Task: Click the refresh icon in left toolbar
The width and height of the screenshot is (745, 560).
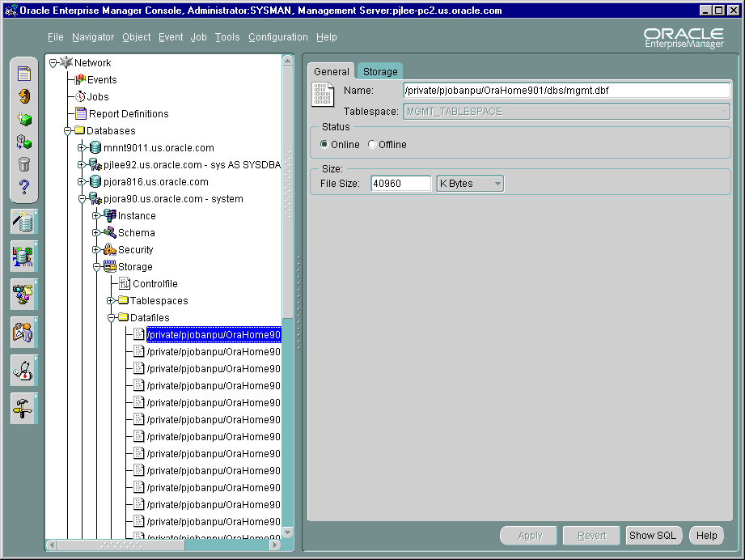Action: click(23, 96)
